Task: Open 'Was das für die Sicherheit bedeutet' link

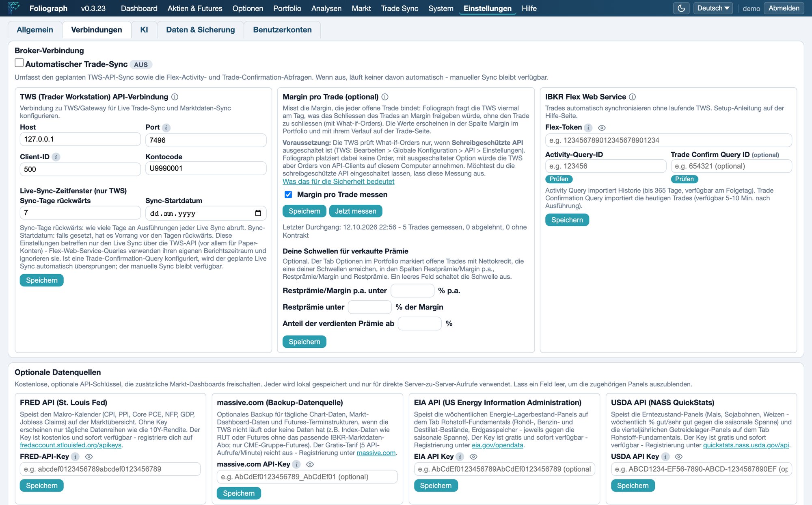Action: [x=338, y=182]
